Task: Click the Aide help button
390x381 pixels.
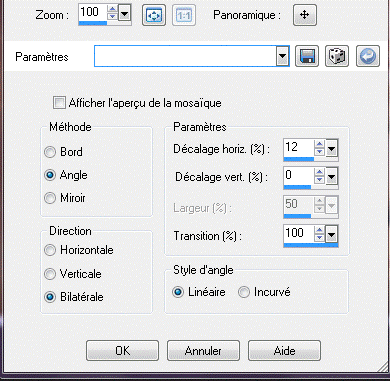Action: 284,351
